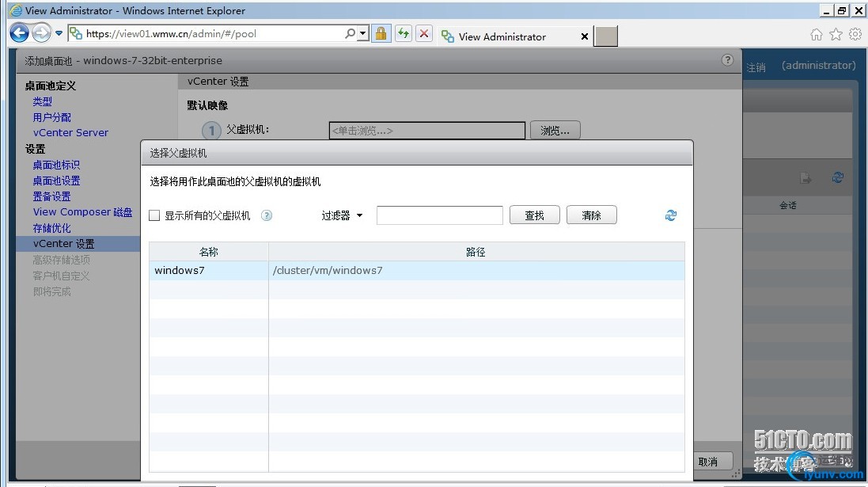Viewport: 868px width, 487px height.
Task: Open 类型 step in sidebar
Action: (x=42, y=101)
